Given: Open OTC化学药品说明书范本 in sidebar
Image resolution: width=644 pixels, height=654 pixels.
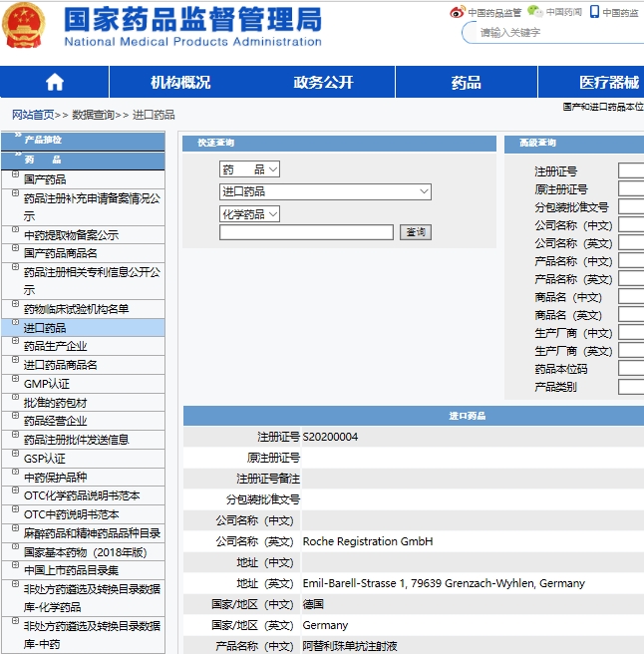Looking at the screenshot, I should click(x=82, y=495).
